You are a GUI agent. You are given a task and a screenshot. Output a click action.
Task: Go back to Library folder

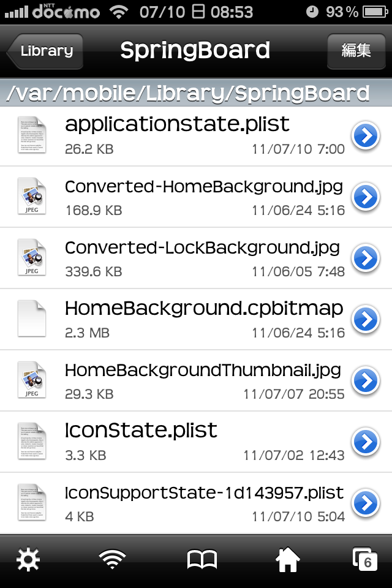[45, 51]
